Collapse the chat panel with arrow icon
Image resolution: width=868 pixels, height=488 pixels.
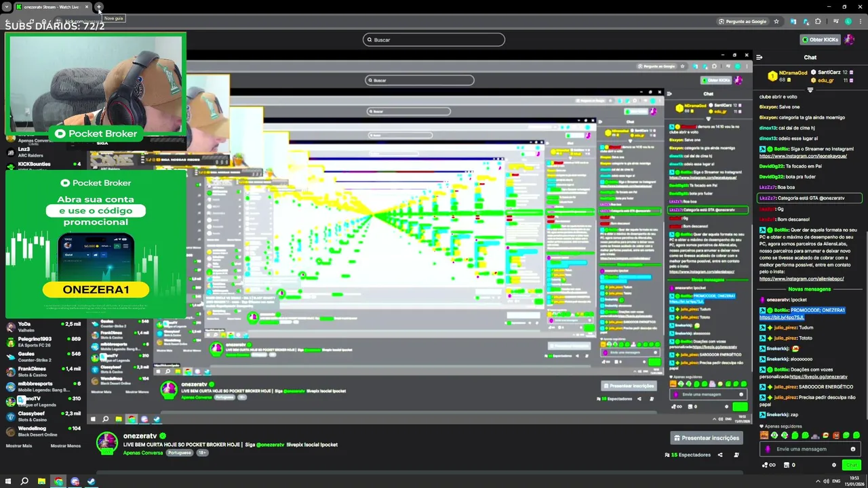[x=759, y=58]
